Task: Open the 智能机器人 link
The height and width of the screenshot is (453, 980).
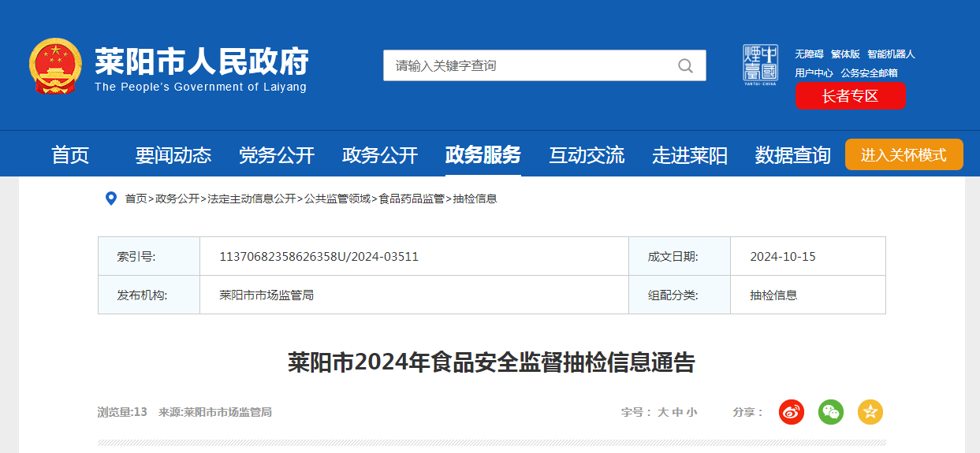Action: coord(891,54)
